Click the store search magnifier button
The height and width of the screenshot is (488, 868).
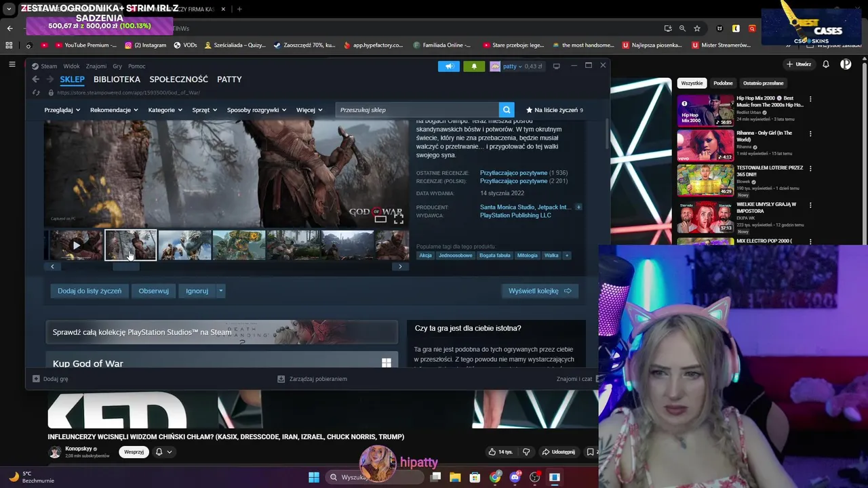coord(506,110)
